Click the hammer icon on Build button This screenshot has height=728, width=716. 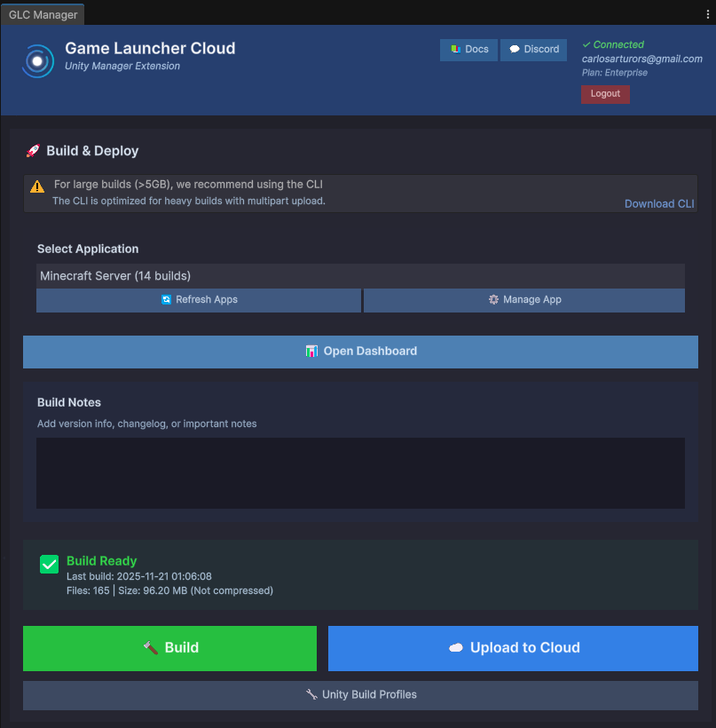click(151, 648)
